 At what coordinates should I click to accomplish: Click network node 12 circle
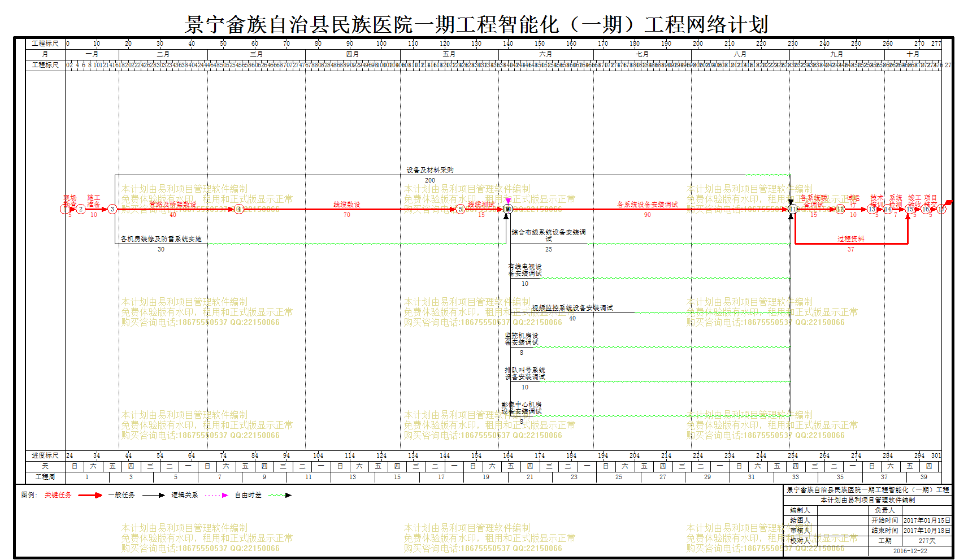coord(840,209)
